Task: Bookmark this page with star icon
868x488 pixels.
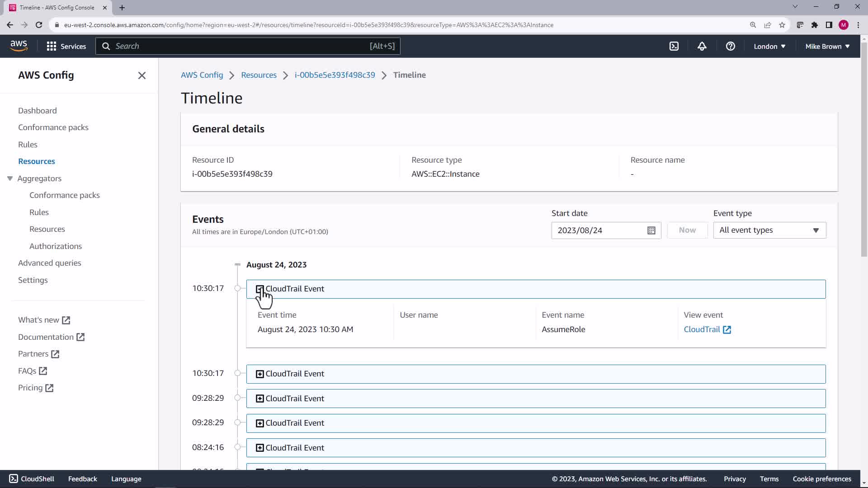Action: pyautogui.click(x=782, y=25)
